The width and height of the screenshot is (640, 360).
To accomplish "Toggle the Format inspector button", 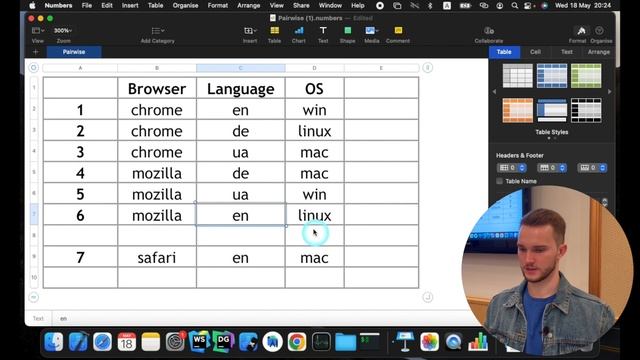I will pos(581,31).
